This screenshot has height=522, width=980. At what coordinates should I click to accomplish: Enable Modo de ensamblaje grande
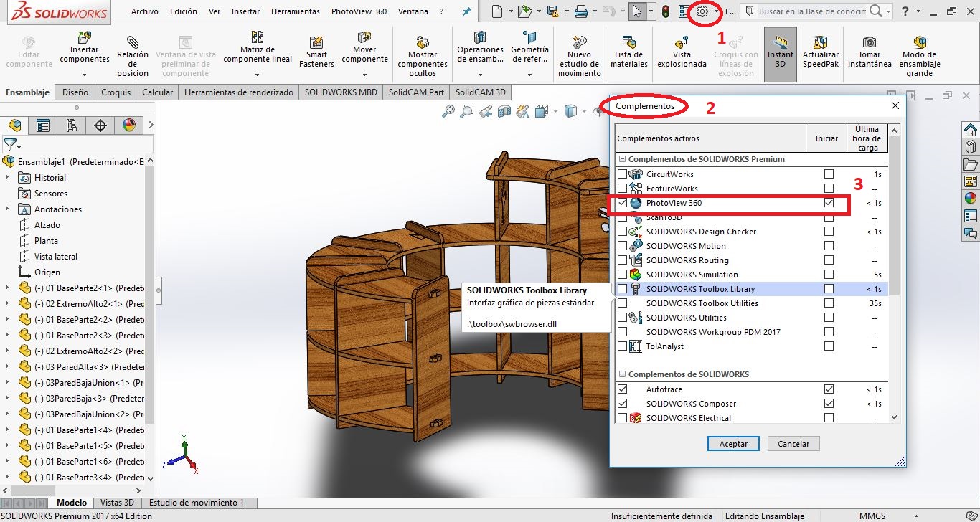click(x=919, y=54)
